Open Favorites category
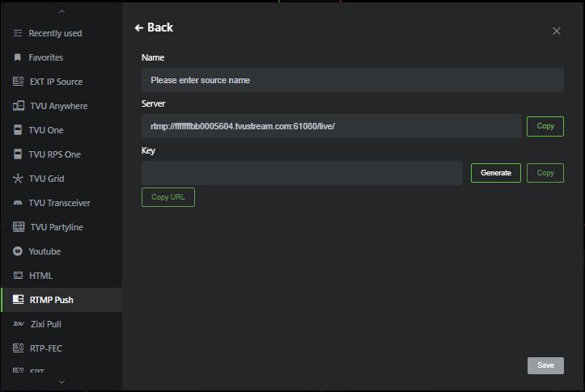The height and width of the screenshot is (392, 585). pyautogui.click(x=61, y=57)
